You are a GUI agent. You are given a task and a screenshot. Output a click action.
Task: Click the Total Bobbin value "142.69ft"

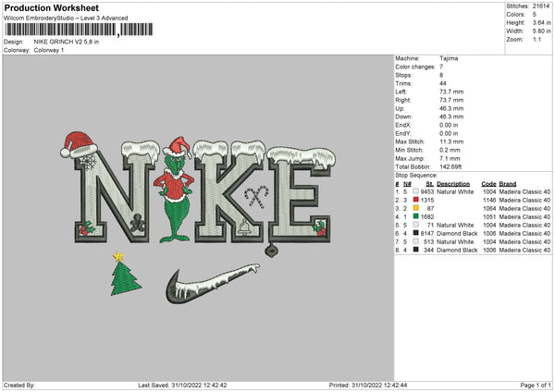[450, 167]
